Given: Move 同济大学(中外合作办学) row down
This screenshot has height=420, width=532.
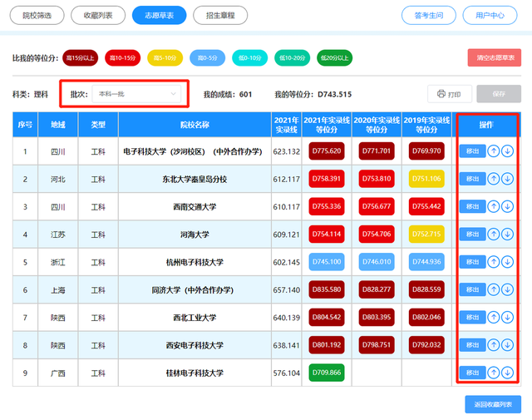Looking at the screenshot, I should click(x=507, y=289).
